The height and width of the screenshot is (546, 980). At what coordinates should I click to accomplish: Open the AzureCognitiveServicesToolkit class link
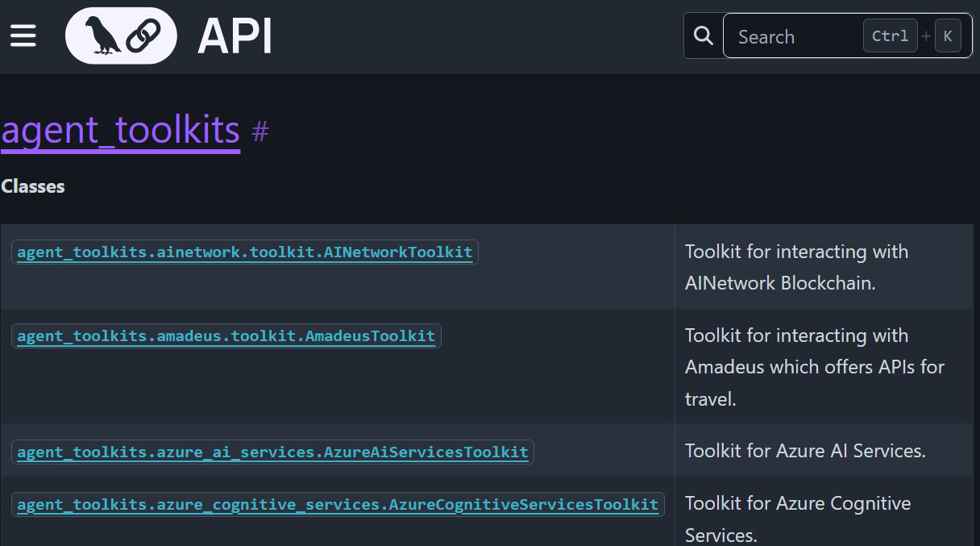coord(338,504)
